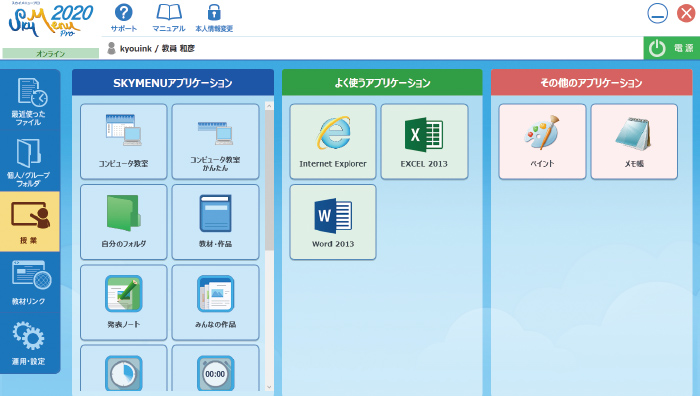Click the SKYMENU list scrollbar thumb
The height and width of the screenshot is (396, 700).
[269, 180]
